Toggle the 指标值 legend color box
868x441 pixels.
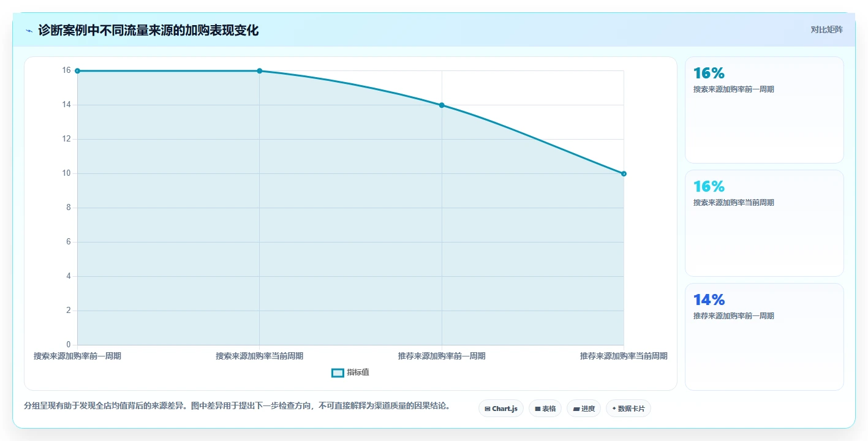point(338,372)
